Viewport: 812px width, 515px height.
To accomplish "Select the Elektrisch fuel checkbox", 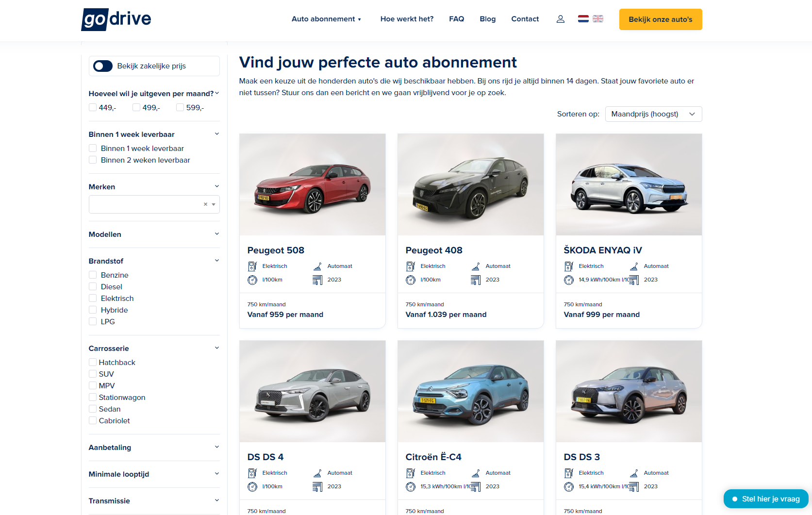I will [93, 298].
